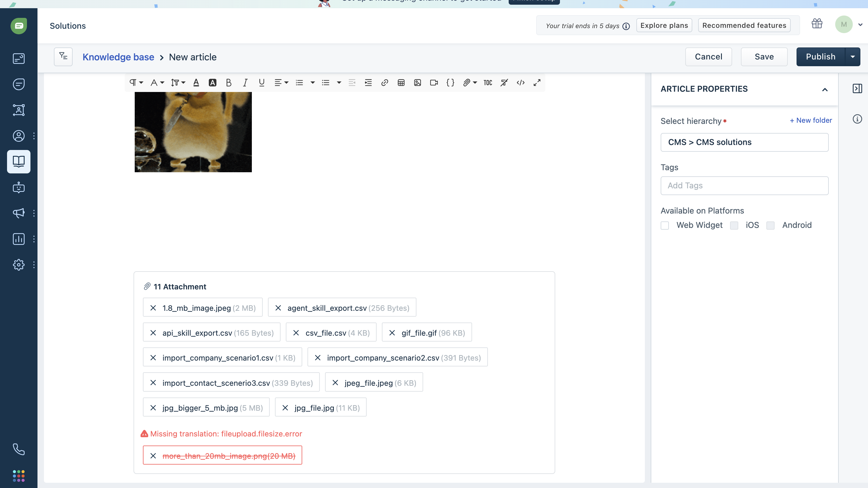
Task: Insert table of contents with the TOC icon
Action: tap(488, 83)
